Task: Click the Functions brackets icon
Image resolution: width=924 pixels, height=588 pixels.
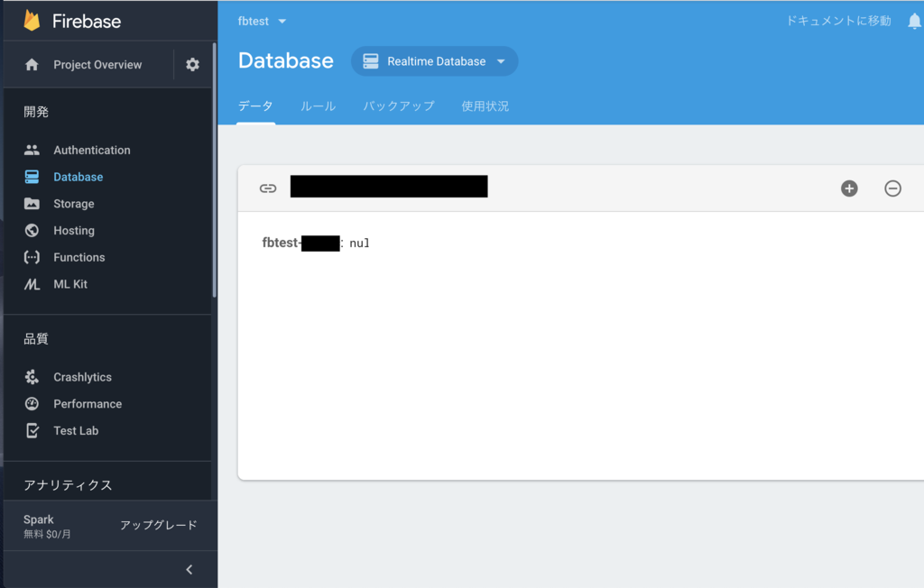Action: point(32,257)
